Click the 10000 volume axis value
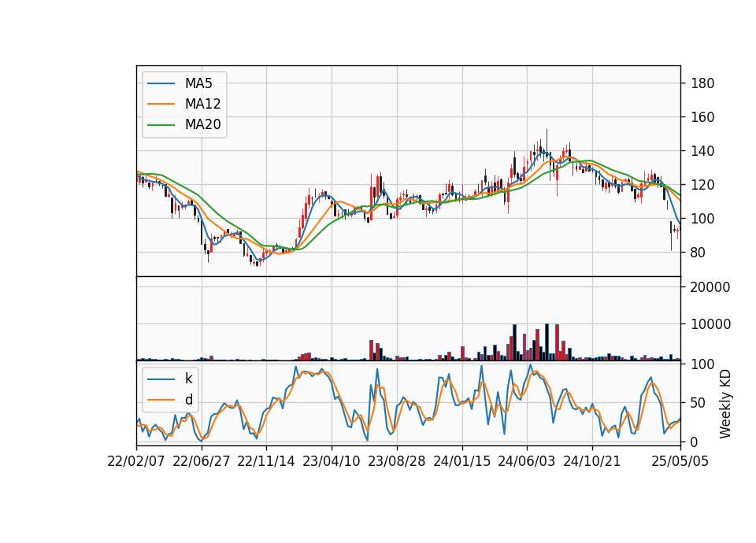The width and height of the screenshot is (756, 543). pyautogui.click(x=710, y=324)
